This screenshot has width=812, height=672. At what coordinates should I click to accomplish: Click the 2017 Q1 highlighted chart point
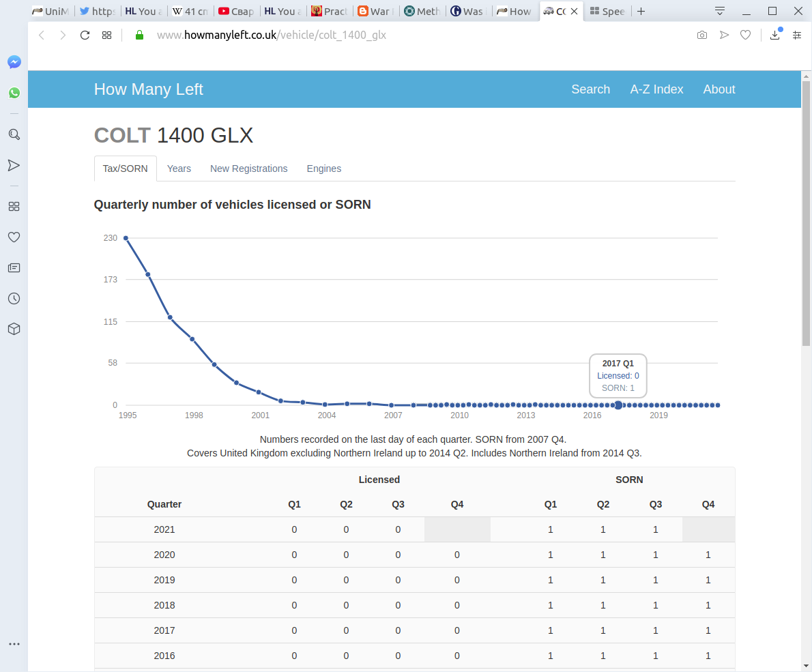(x=618, y=405)
